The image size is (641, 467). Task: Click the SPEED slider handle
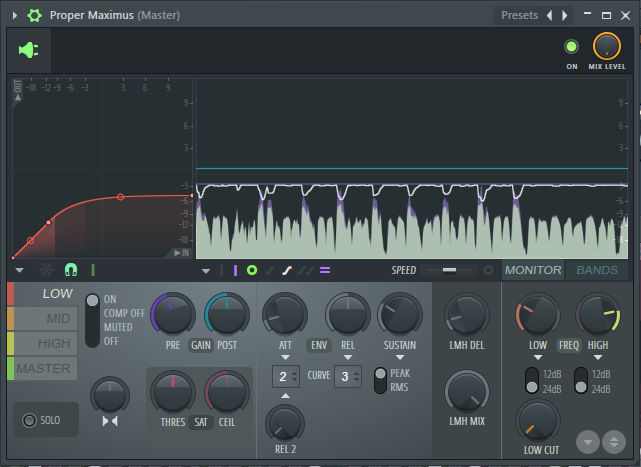(449, 270)
